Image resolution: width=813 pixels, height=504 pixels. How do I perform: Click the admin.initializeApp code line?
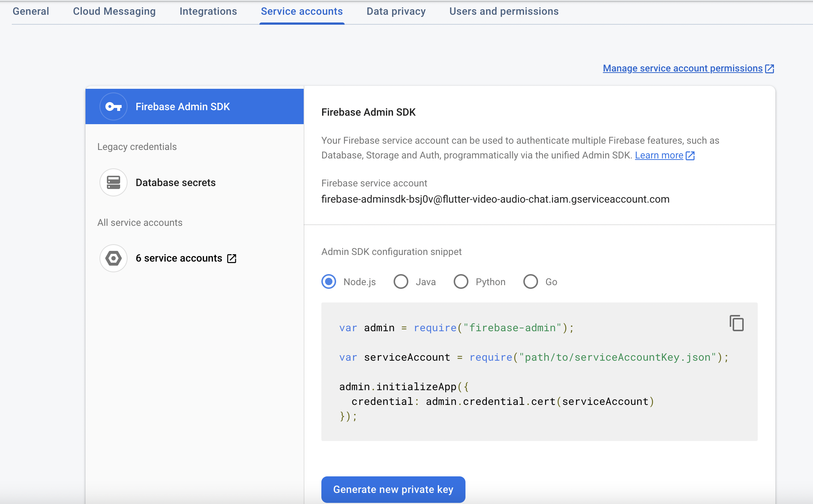tap(404, 387)
